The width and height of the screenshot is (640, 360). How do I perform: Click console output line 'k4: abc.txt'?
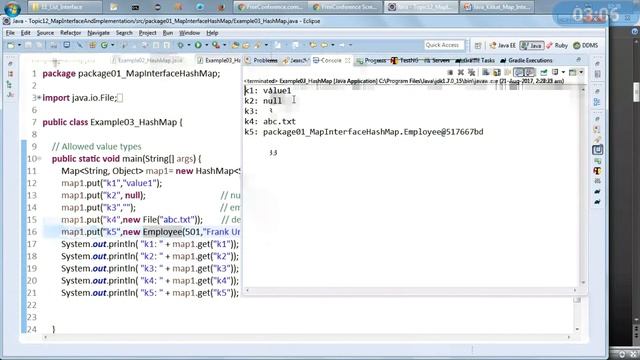pos(270,121)
